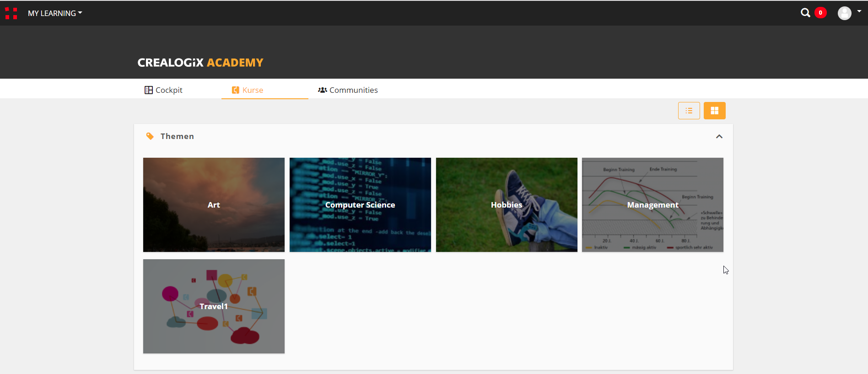Screen dimensions: 868x374
Task: Open the Hobbies topic tile
Action: click(507, 205)
